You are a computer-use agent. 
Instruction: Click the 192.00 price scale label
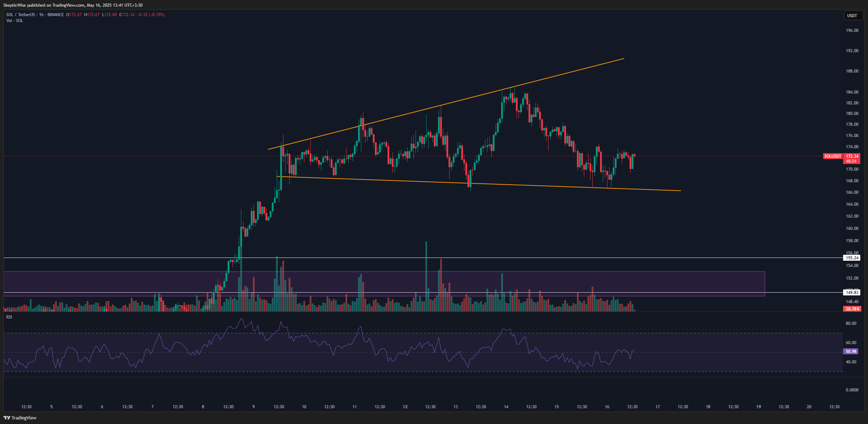pyautogui.click(x=852, y=51)
